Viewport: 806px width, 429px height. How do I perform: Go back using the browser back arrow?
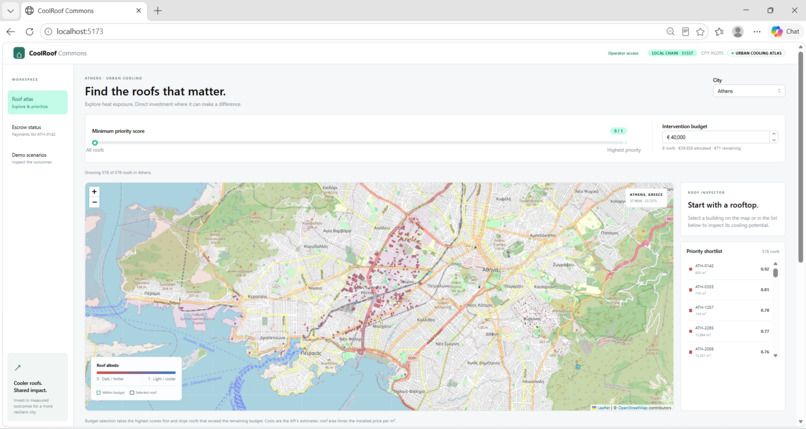click(10, 31)
